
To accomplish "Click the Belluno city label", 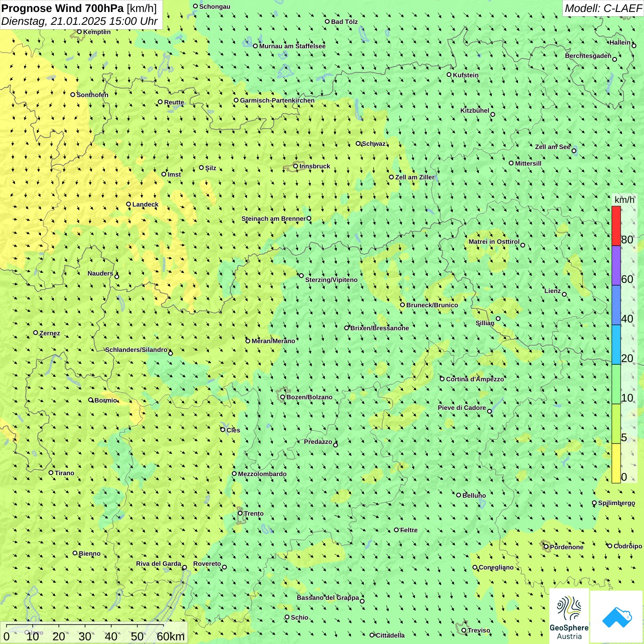I will tap(474, 495).
